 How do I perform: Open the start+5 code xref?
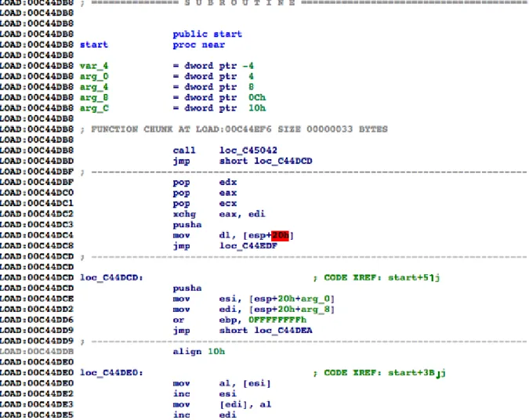(414, 277)
